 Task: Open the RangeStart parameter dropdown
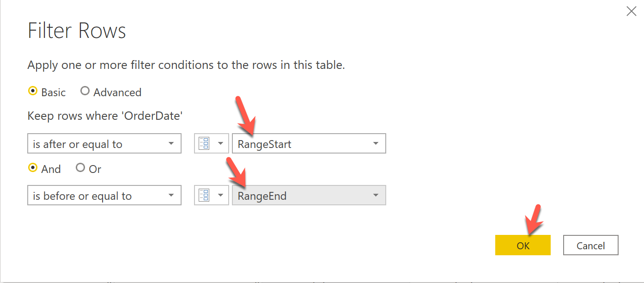308,144
